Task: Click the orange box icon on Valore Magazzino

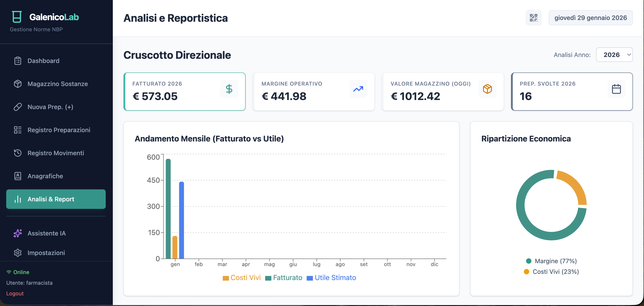Action: (487, 89)
